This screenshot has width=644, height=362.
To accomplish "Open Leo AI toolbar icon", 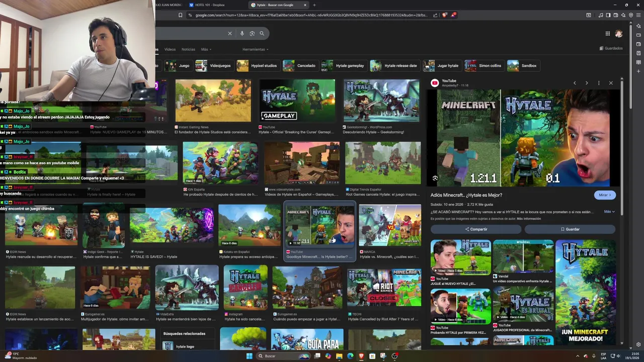I will pos(623,15).
